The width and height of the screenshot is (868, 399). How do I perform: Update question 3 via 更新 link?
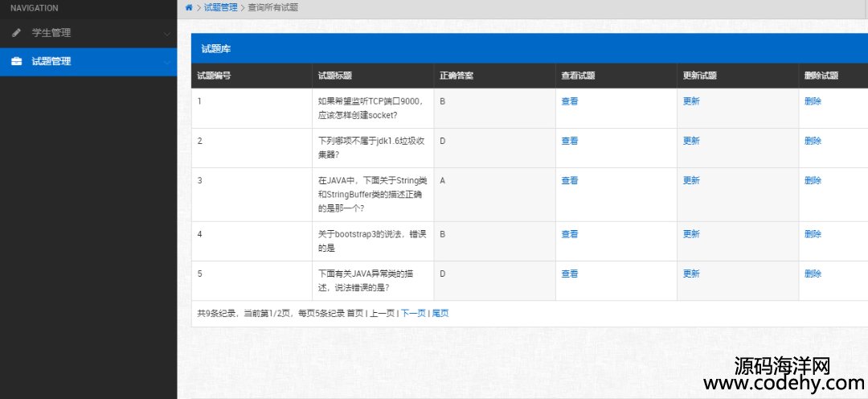[x=691, y=181]
